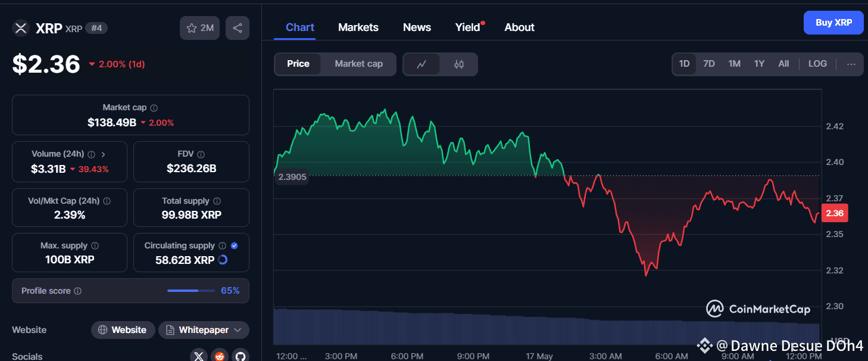Image resolution: width=868 pixels, height=361 pixels.
Task: Click the $236.26B FDV value
Action: pos(191,169)
